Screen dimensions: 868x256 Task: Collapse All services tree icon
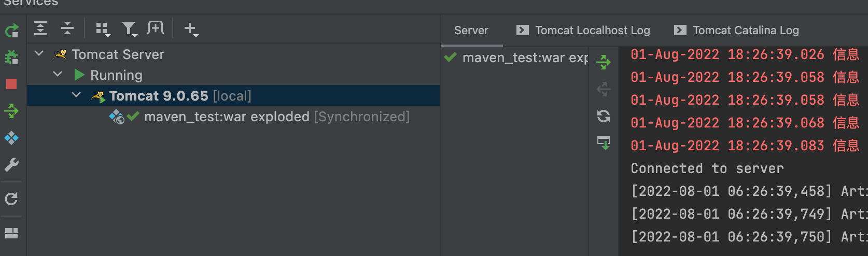tap(67, 28)
